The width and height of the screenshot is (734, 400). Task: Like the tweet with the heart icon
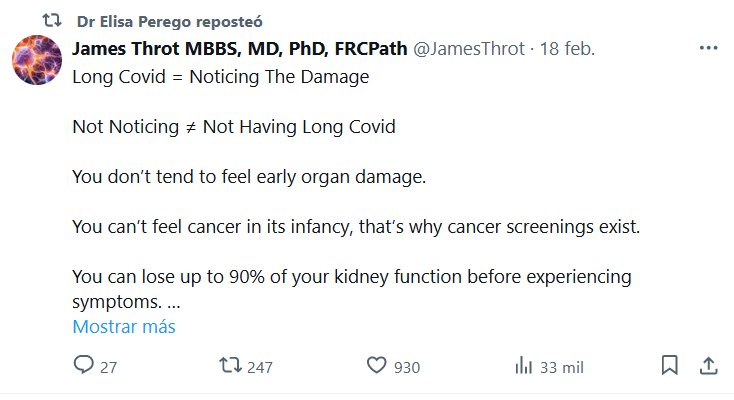pos(376,366)
